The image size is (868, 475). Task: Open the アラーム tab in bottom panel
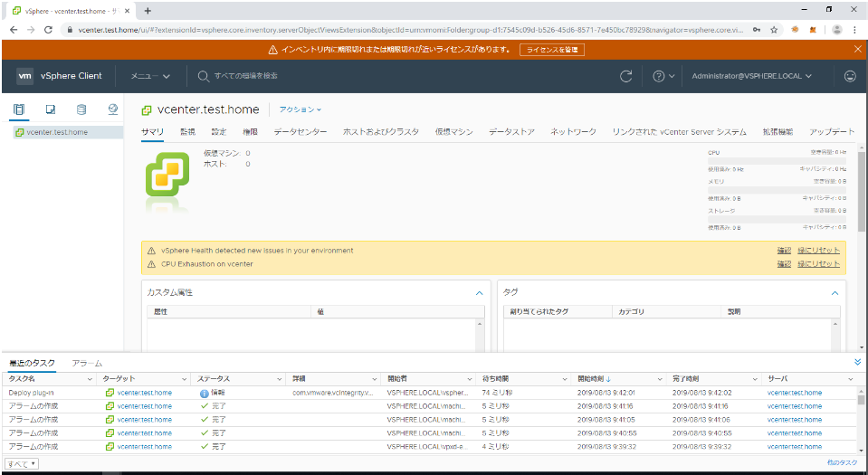(87, 363)
